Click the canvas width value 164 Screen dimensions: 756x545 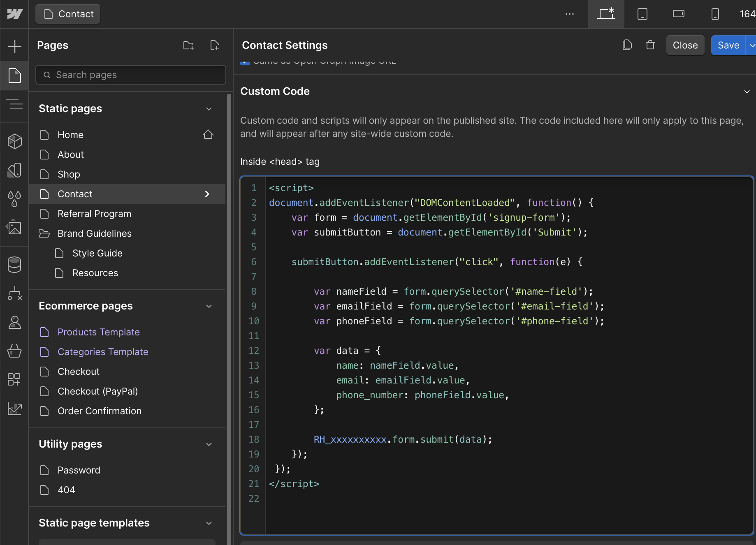tap(747, 14)
